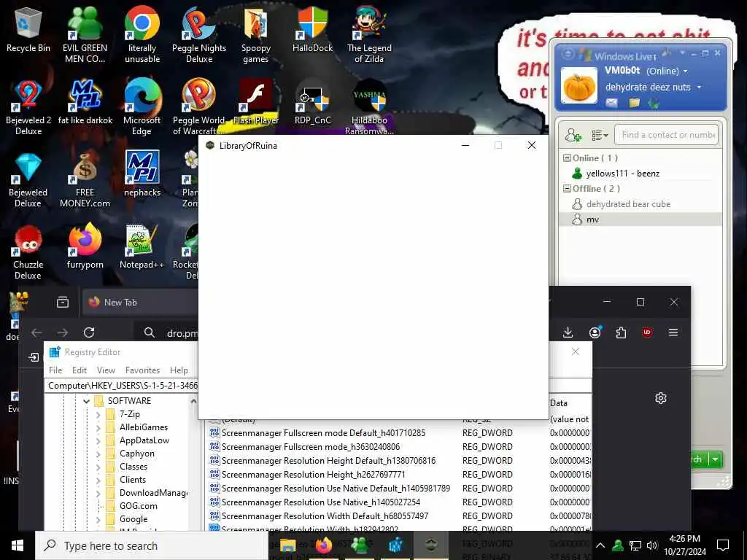Open Registry Editor File menu
This screenshot has width=747, height=560.
pyautogui.click(x=55, y=370)
